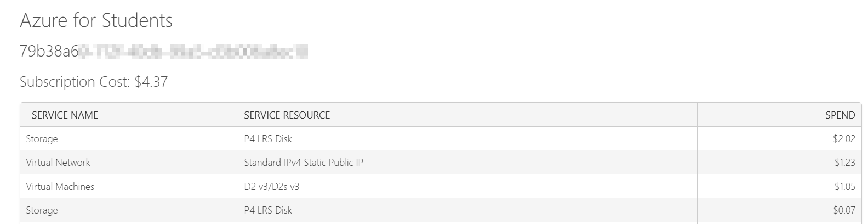Select the Virtual Machines service name

pyautogui.click(x=60, y=187)
